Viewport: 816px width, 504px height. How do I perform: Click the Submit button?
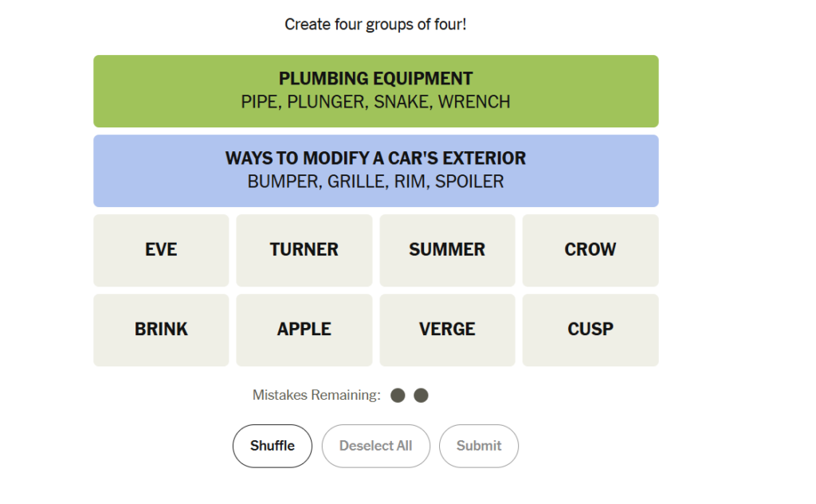[x=479, y=446]
